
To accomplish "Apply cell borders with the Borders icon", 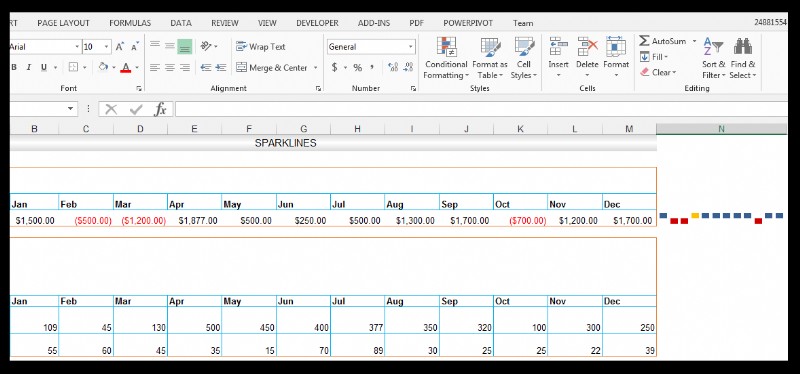I will coord(73,67).
